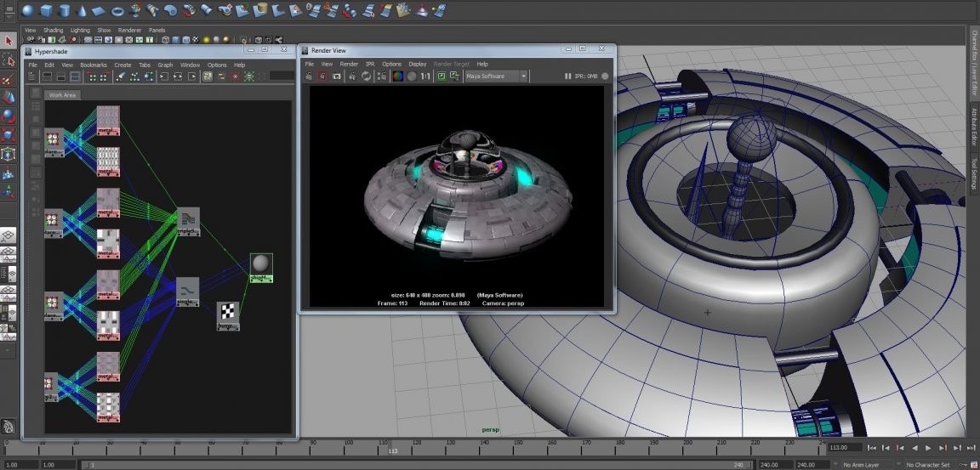
Task: Toggle the alpha channel display in Render View
Action: click(x=411, y=76)
